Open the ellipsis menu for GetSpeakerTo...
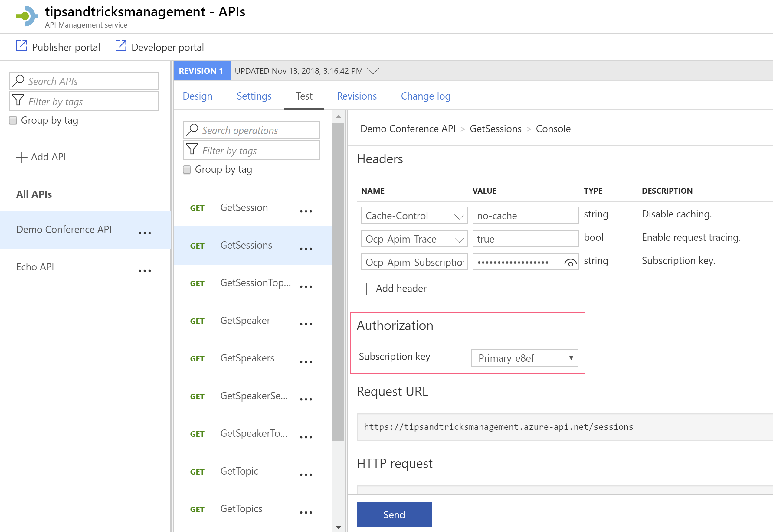Image resolution: width=773 pixels, height=532 pixels. 306,437
